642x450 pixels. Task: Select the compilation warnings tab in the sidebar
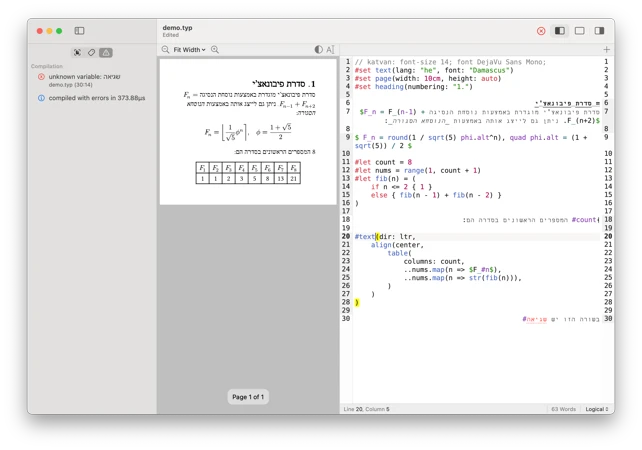pyautogui.click(x=106, y=52)
